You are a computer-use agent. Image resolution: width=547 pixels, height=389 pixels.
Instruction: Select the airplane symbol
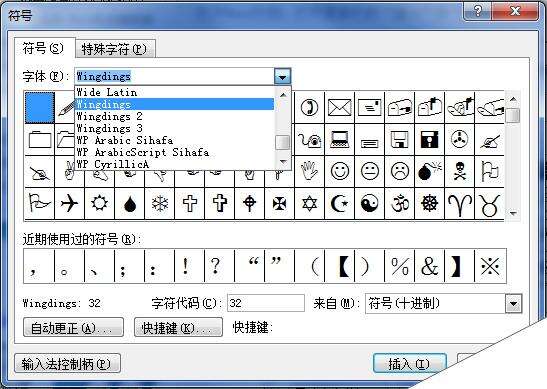point(69,203)
